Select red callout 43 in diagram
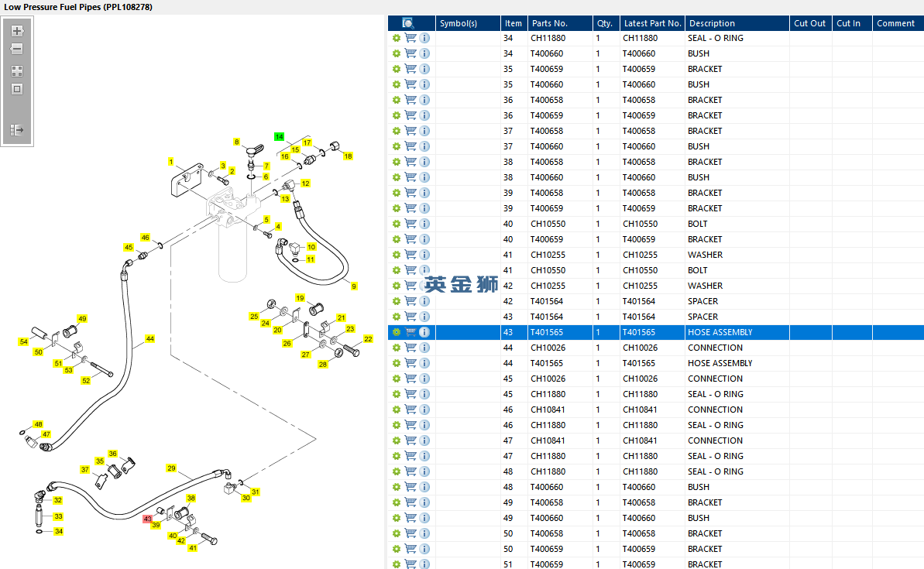The width and height of the screenshot is (924, 569). [x=147, y=519]
